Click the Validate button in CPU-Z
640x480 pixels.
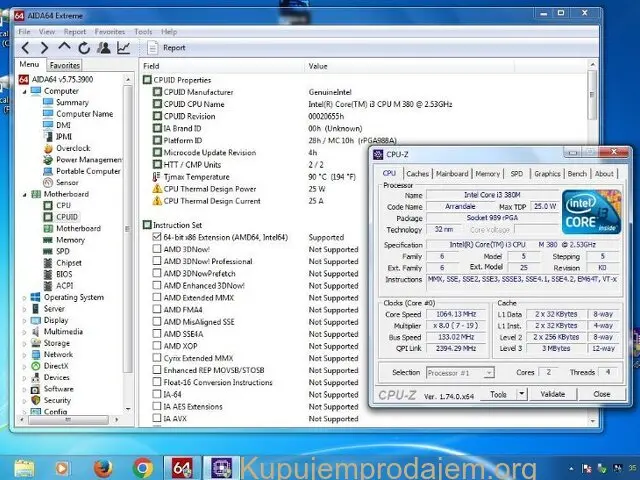pos(552,394)
